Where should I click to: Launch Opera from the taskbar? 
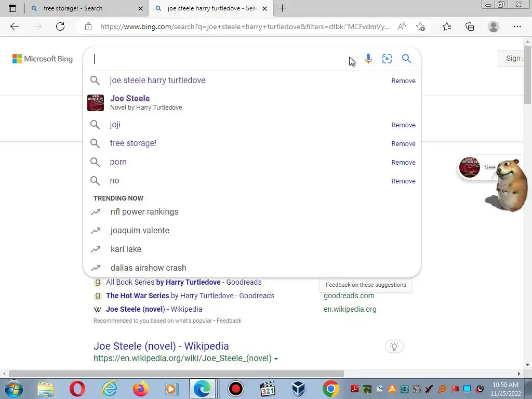(x=77, y=389)
